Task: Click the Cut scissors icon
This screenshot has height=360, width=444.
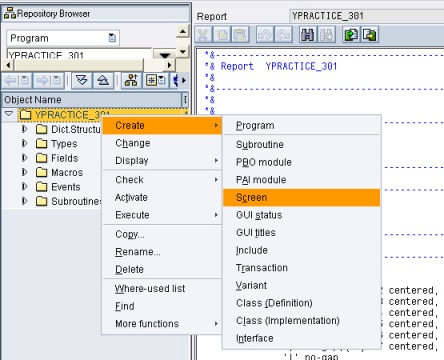Action: point(203,35)
